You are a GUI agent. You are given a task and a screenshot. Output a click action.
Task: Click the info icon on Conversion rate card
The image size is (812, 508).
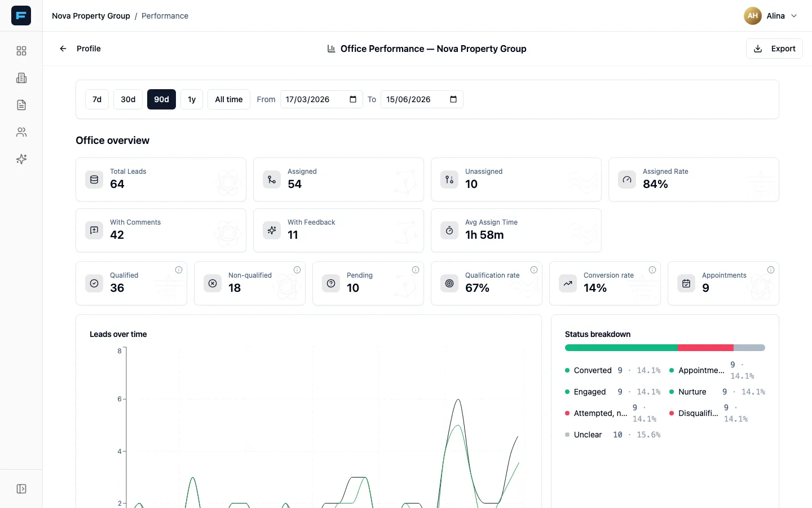pyautogui.click(x=652, y=270)
